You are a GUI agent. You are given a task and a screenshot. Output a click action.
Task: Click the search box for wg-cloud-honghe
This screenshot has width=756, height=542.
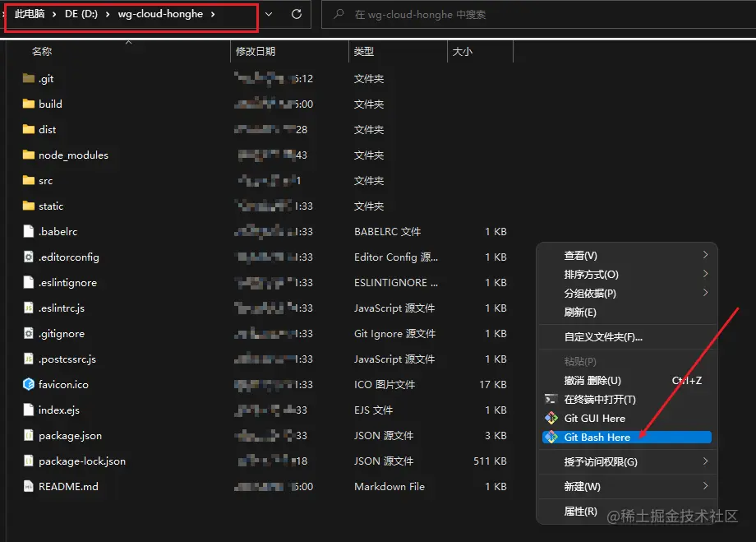538,15
